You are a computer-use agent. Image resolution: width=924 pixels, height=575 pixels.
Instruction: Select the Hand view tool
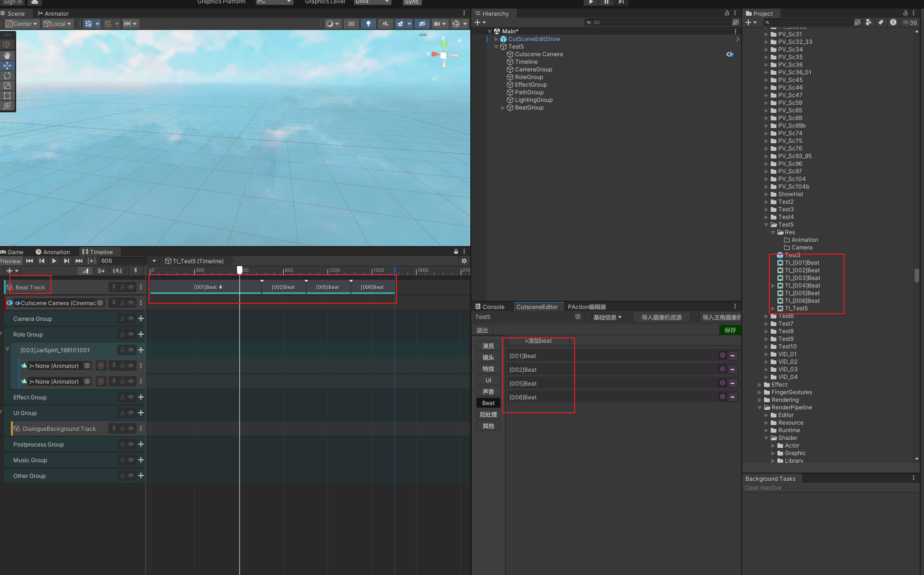pyautogui.click(x=7, y=55)
